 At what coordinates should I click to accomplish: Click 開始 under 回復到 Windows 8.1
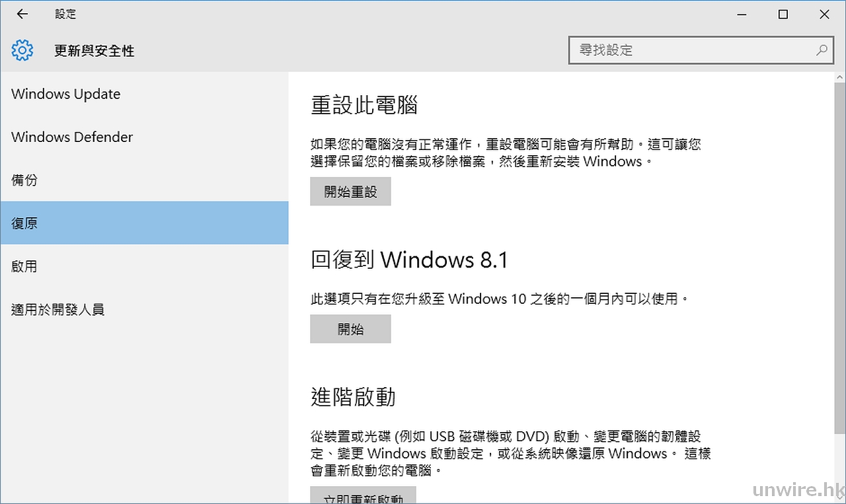pyautogui.click(x=350, y=329)
